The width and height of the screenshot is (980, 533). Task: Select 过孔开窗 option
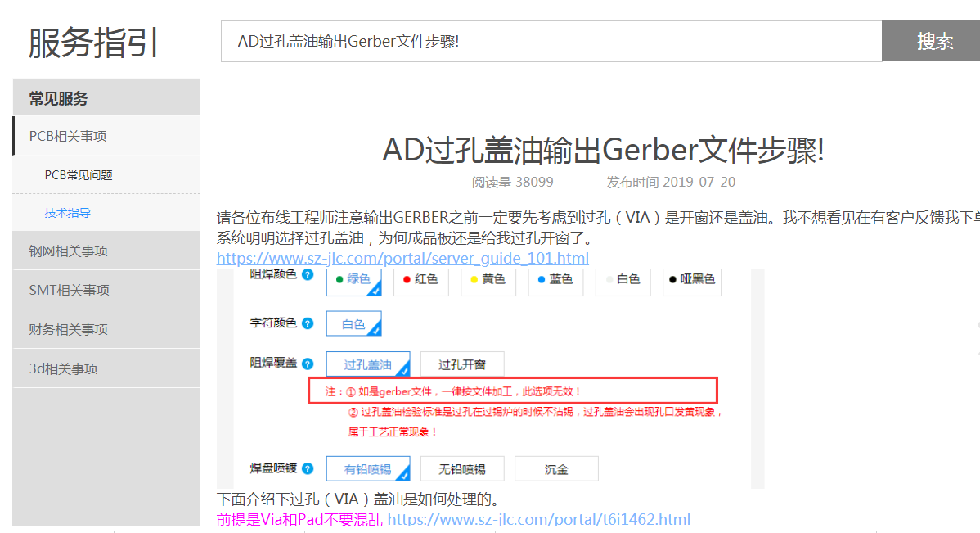point(462,365)
